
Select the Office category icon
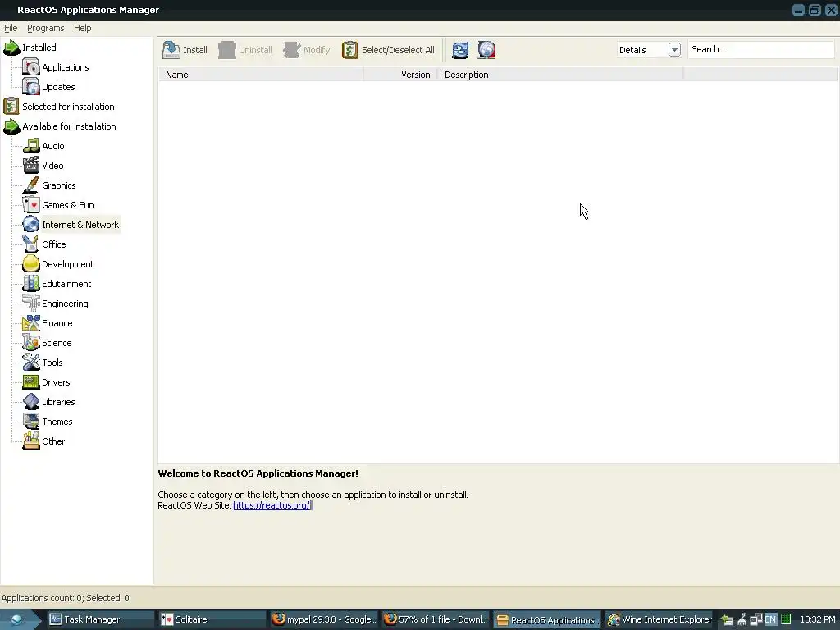31,244
